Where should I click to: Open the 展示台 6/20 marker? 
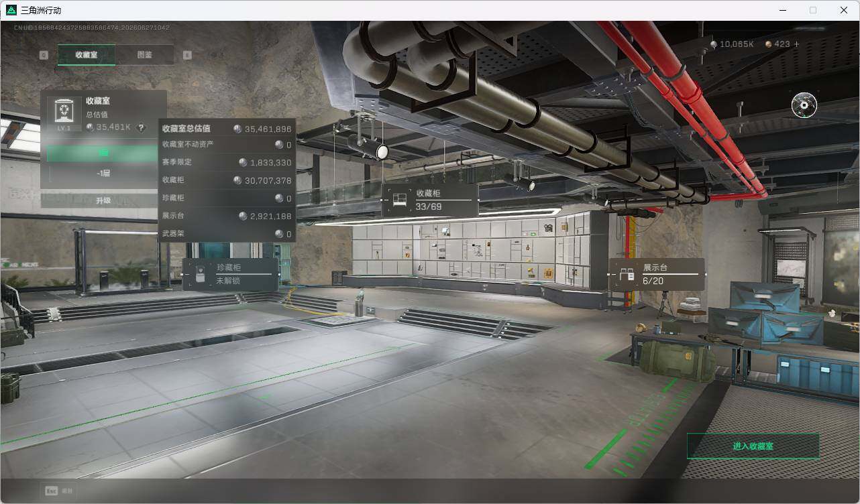coord(657,274)
